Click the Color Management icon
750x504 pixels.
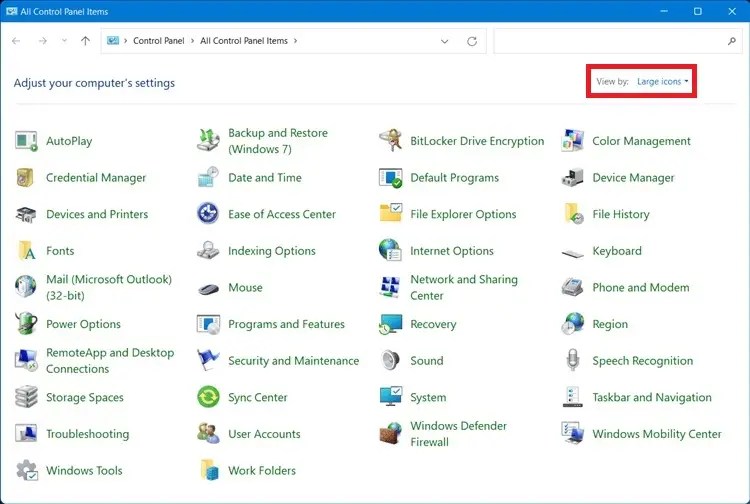pyautogui.click(x=573, y=141)
